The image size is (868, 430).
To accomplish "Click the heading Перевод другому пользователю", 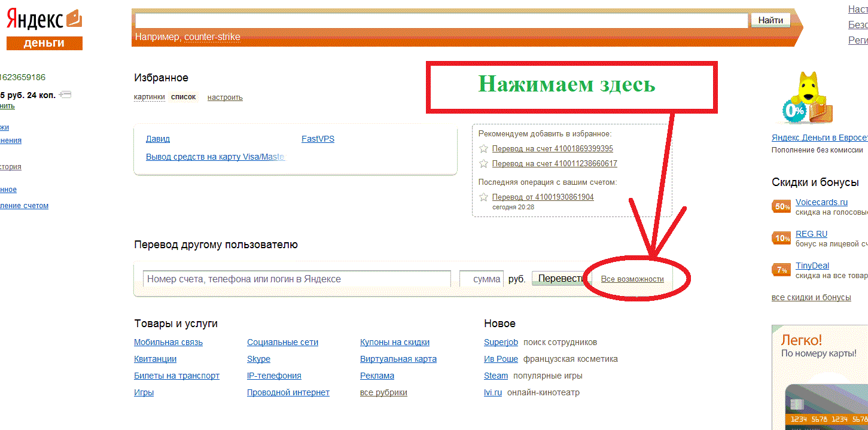I will [x=216, y=245].
